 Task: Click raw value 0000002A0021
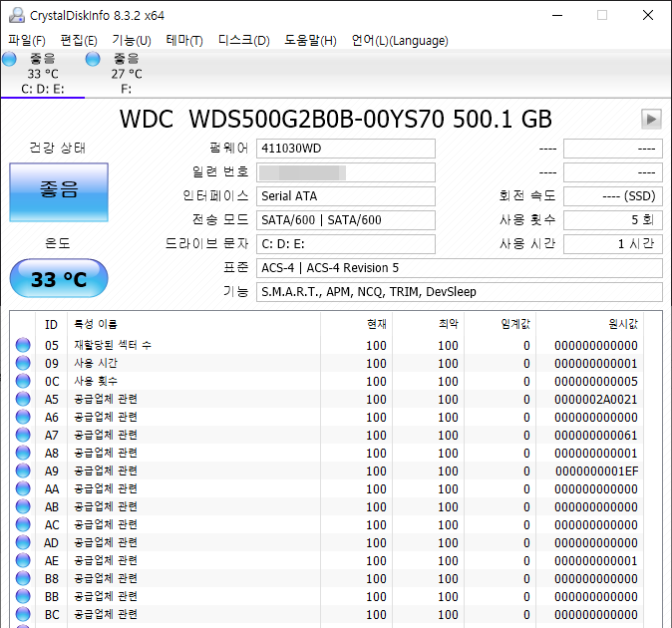tap(596, 400)
